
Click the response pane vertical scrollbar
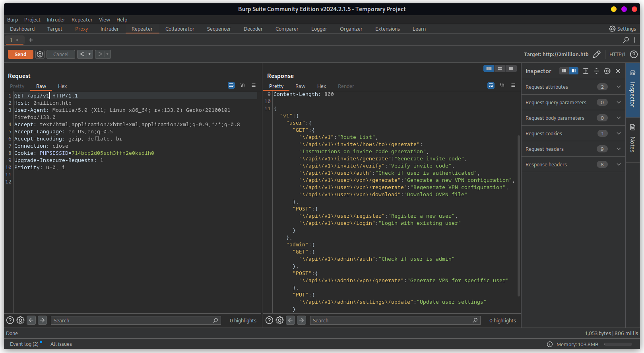[x=519, y=216]
